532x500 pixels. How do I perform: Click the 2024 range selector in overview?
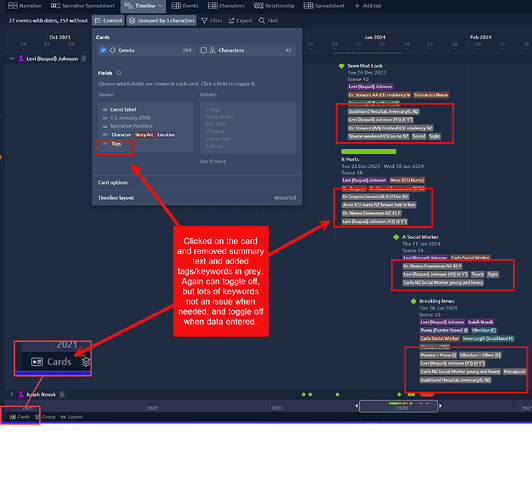(398, 406)
